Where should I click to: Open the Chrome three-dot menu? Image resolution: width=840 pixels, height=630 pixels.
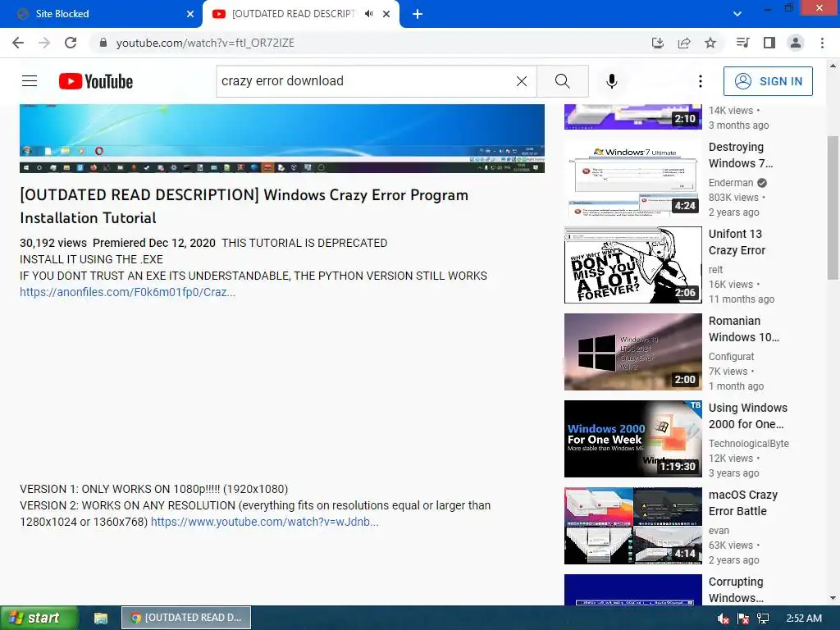coord(822,43)
